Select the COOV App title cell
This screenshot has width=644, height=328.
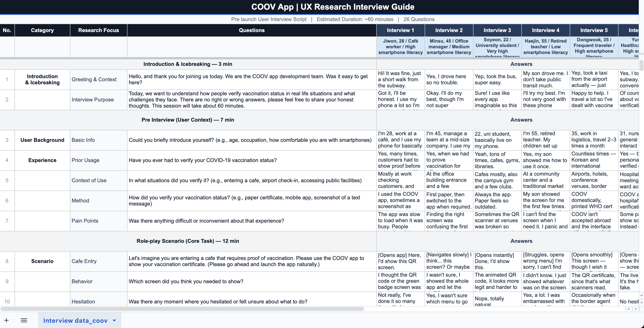point(333,7)
